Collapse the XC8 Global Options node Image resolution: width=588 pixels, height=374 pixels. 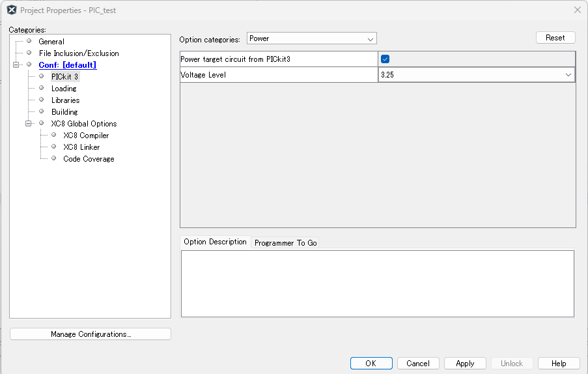tap(29, 124)
